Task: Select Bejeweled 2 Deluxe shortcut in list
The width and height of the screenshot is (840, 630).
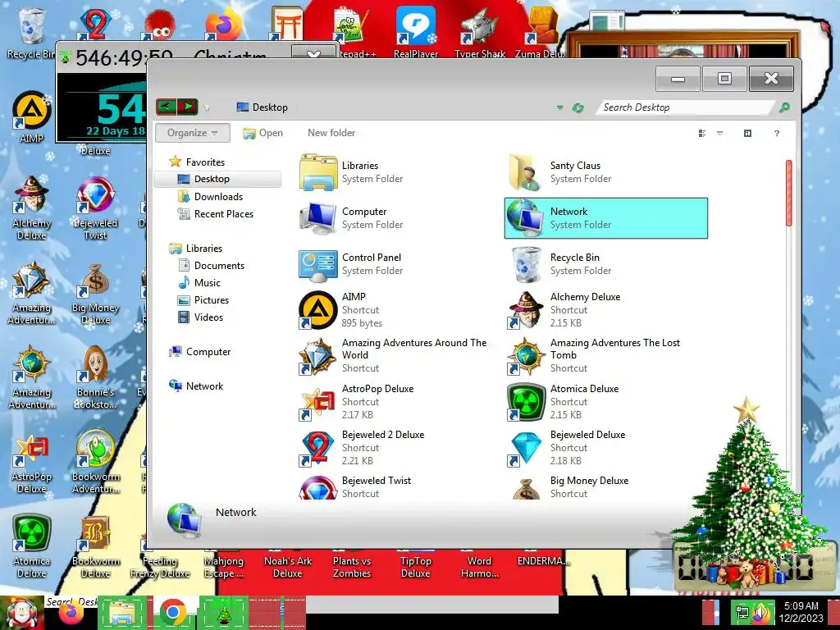Action: (x=362, y=448)
